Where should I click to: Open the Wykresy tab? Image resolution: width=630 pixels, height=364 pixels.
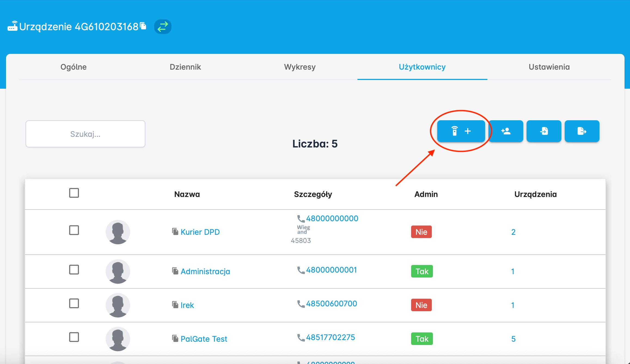click(300, 67)
